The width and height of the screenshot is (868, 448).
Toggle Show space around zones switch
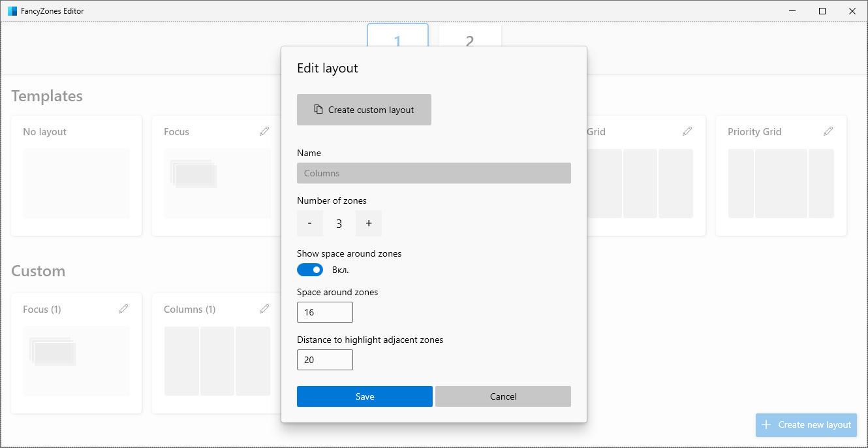point(310,270)
